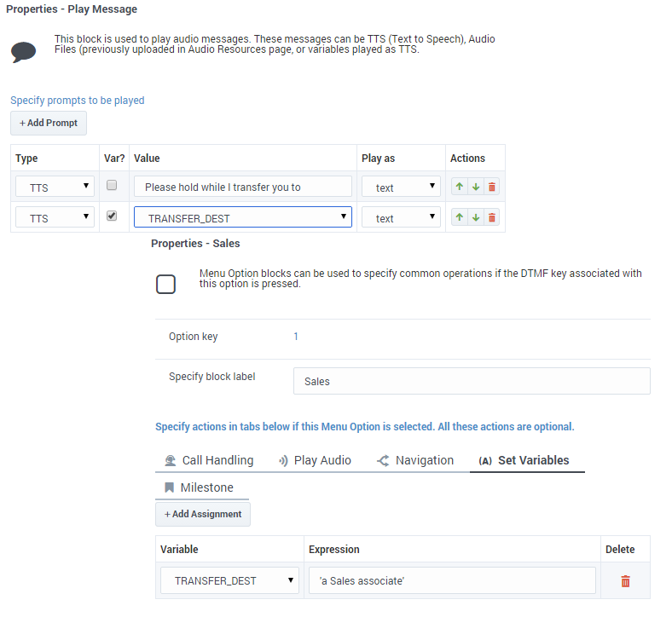The width and height of the screenshot is (672, 617).
Task: Open Type dropdown in first prompt row
Action: (x=55, y=187)
